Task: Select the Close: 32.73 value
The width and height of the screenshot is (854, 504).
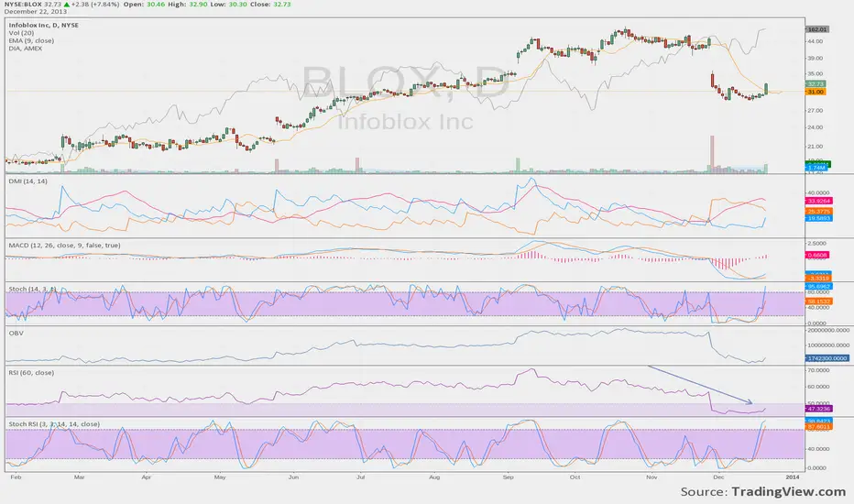Action: 270,4
